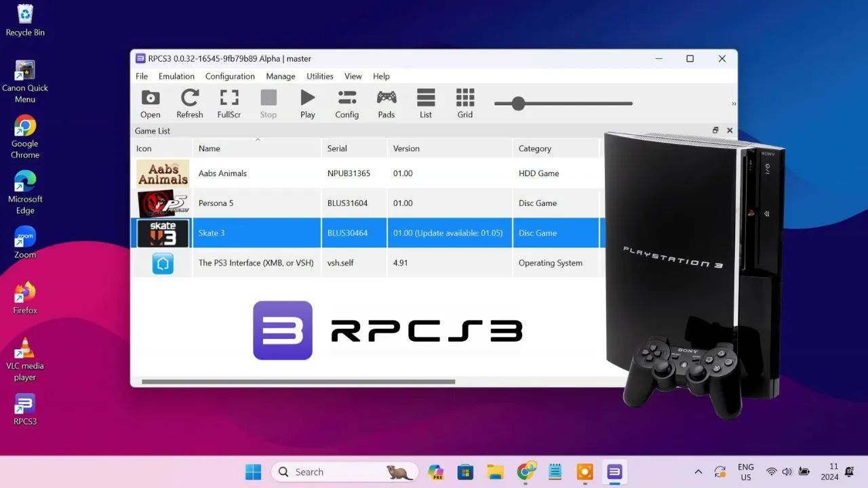868x488 pixels.
Task: Open the Emulation menu
Action: coord(176,76)
